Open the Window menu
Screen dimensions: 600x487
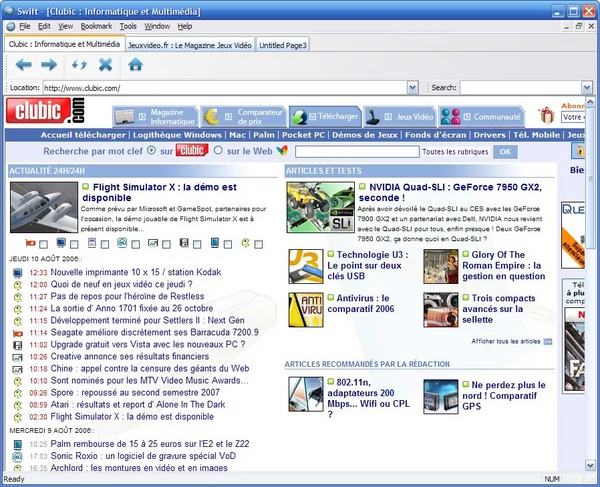157,26
